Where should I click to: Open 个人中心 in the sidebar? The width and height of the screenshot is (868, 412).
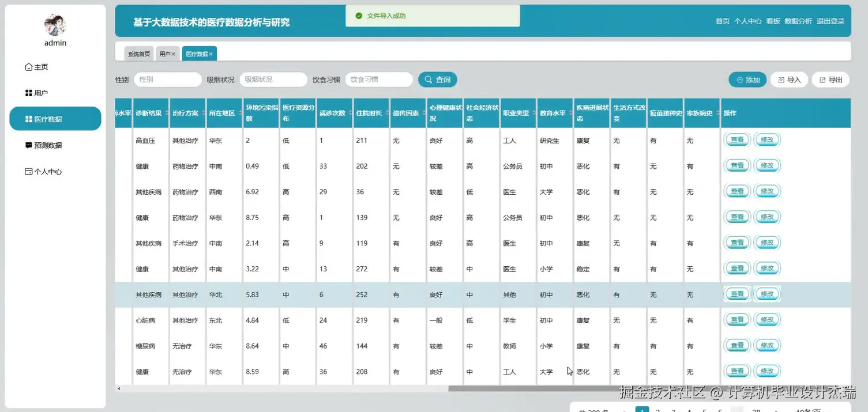pyautogui.click(x=55, y=171)
